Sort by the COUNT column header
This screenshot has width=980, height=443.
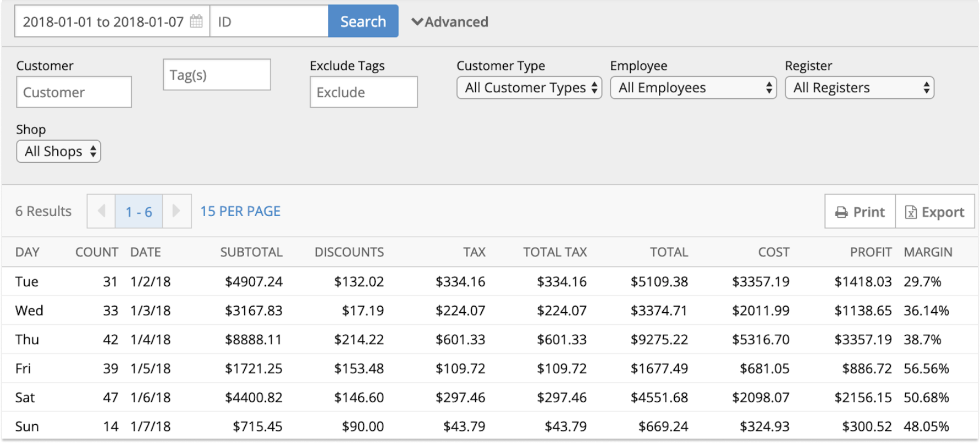point(97,252)
